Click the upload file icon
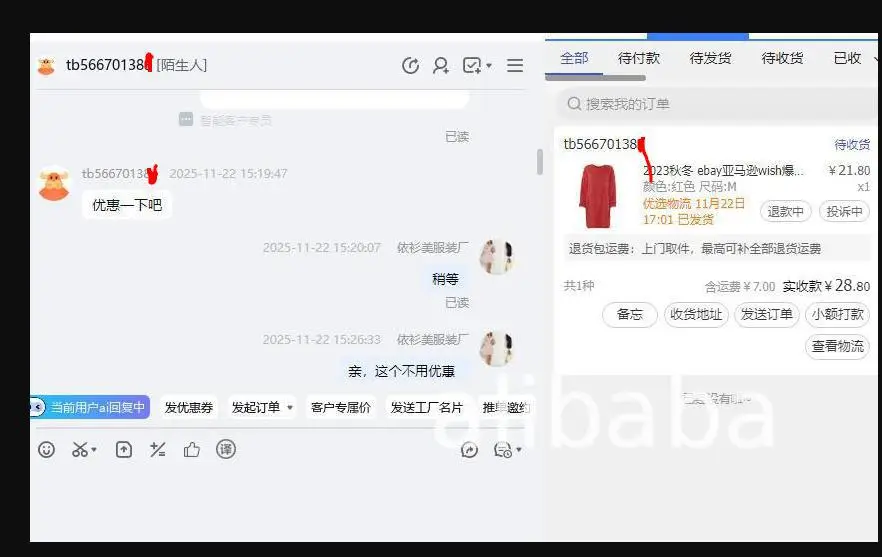 click(124, 450)
